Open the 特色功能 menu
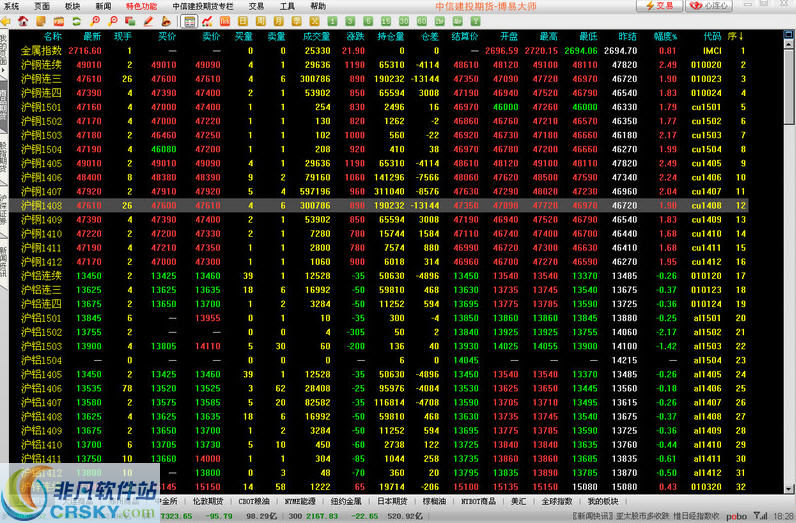This screenshot has height=523, width=796. [142, 6]
